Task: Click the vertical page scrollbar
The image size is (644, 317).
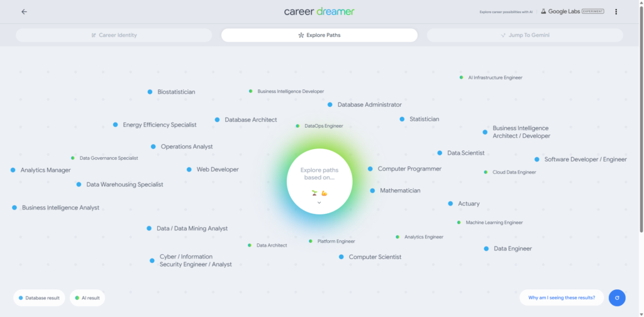Action: (x=641, y=119)
